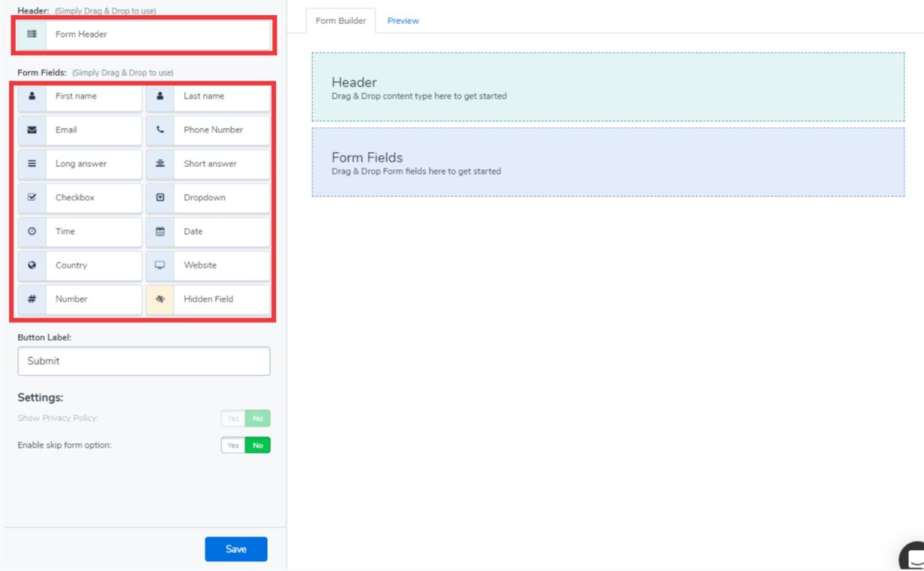The image size is (924, 571).
Task: Click the Website monitor icon
Action: (160, 266)
